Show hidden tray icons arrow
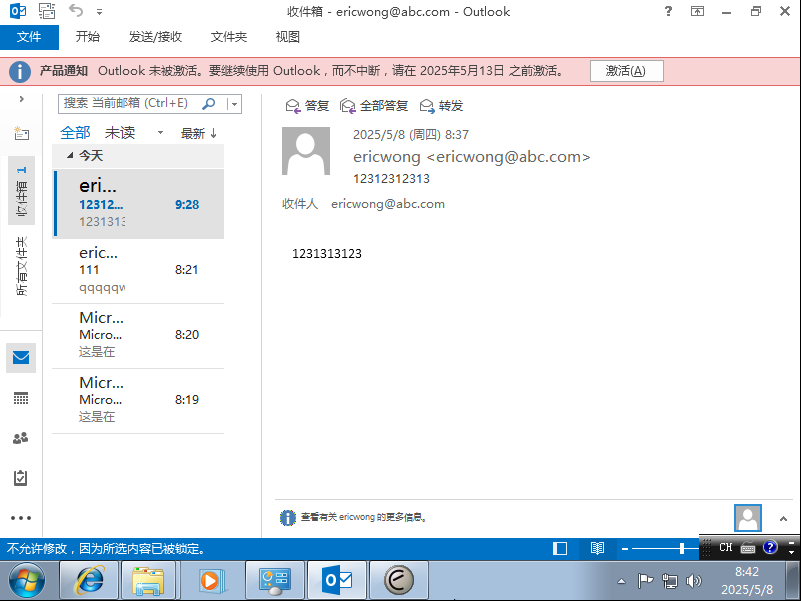The width and height of the screenshot is (801, 601). (622, 581)
